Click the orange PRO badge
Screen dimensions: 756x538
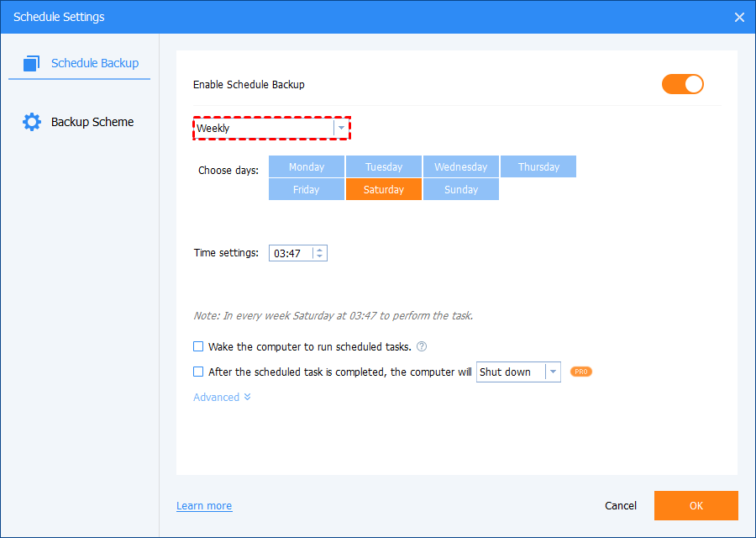(x=581, y=372)
